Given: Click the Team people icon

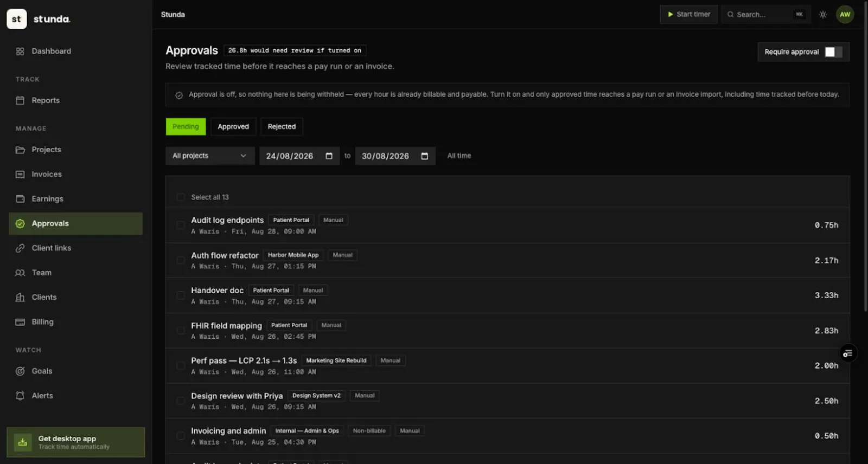Looking at the screenshot, I should (x=20, y=273).
